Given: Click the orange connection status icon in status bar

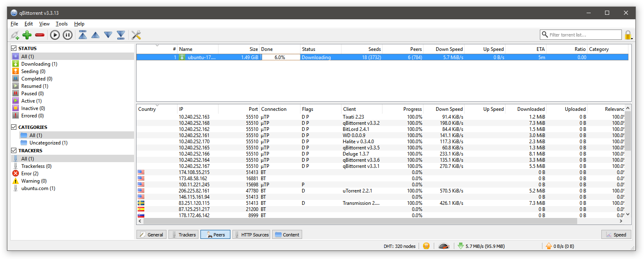Looking at the screenshot, I should tap(426, 246).
